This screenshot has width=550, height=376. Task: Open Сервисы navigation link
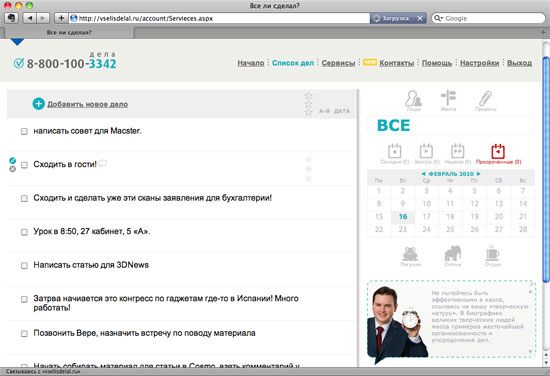338,63
